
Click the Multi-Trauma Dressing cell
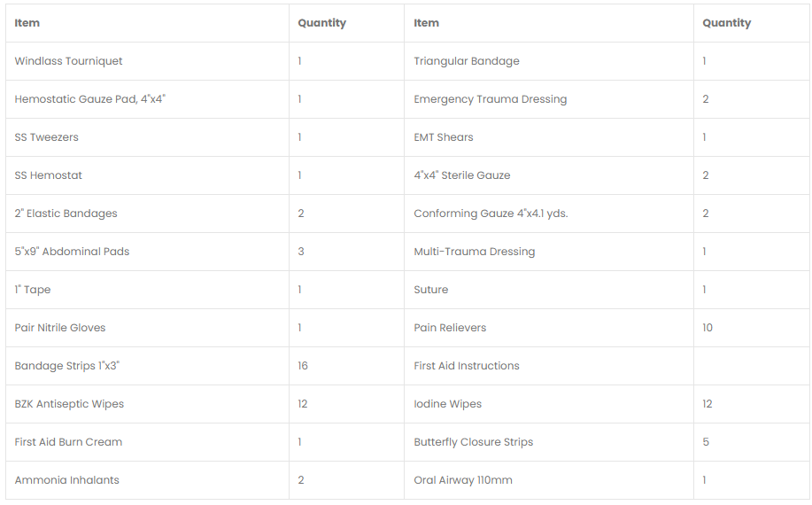click(x=549, y=252)
